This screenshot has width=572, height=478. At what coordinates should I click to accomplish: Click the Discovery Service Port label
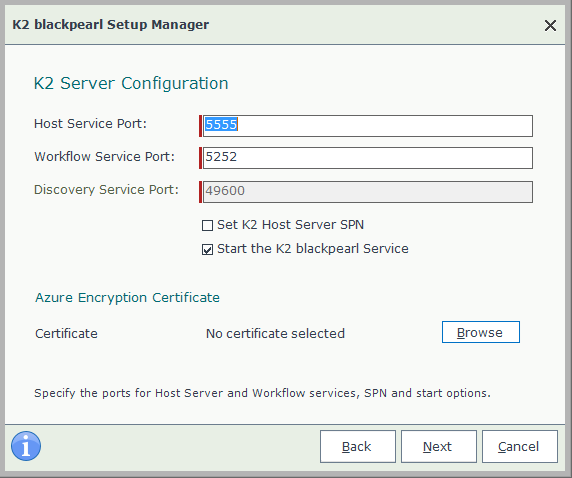point(106,190)
